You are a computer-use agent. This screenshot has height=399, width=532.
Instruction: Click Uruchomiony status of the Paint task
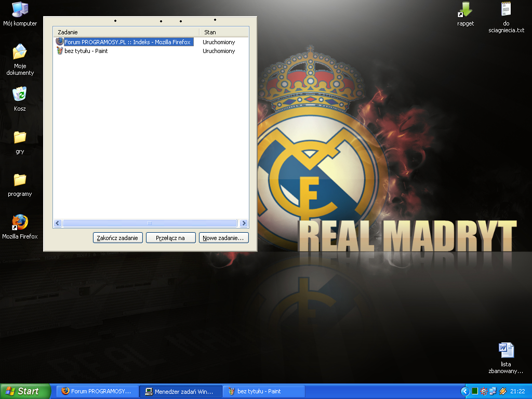coord(219,51)
